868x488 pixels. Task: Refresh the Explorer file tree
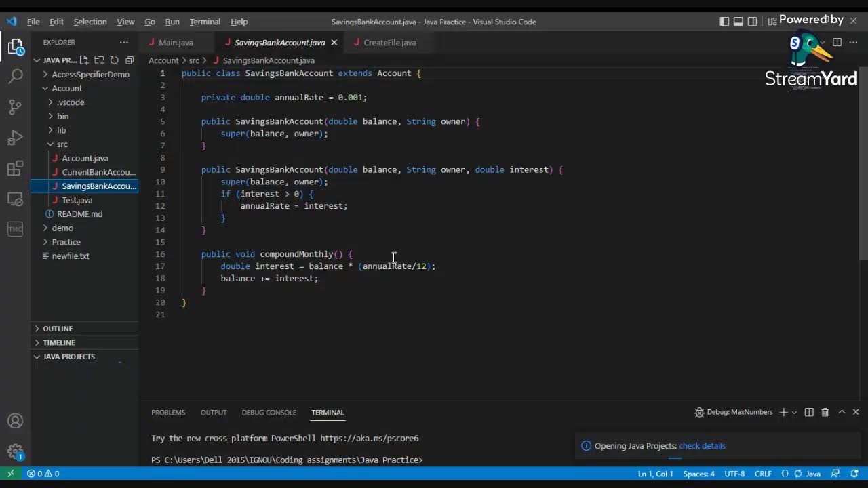coord(114,60)
